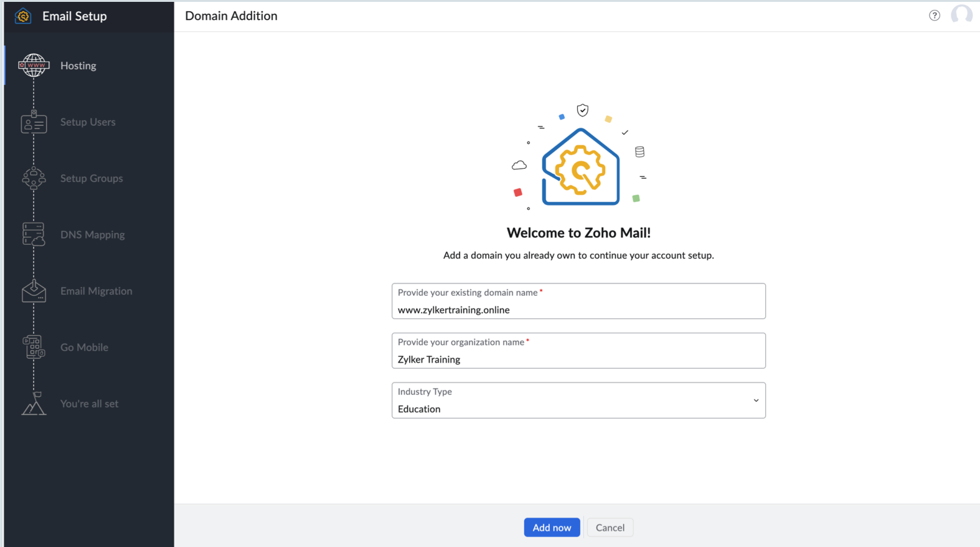980x547 pixels.
Task: Go to the DNS Mapping step
Action: (x=92, y=235)
